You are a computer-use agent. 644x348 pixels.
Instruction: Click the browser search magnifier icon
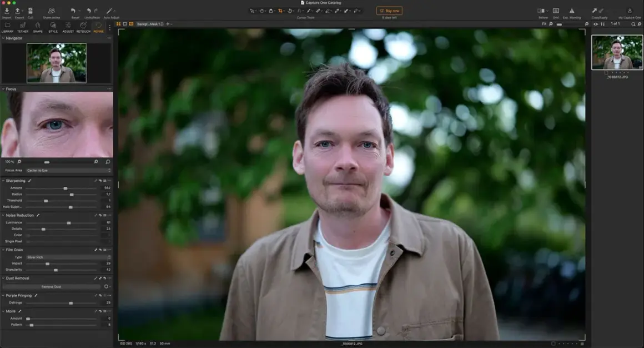coord(633,24)
